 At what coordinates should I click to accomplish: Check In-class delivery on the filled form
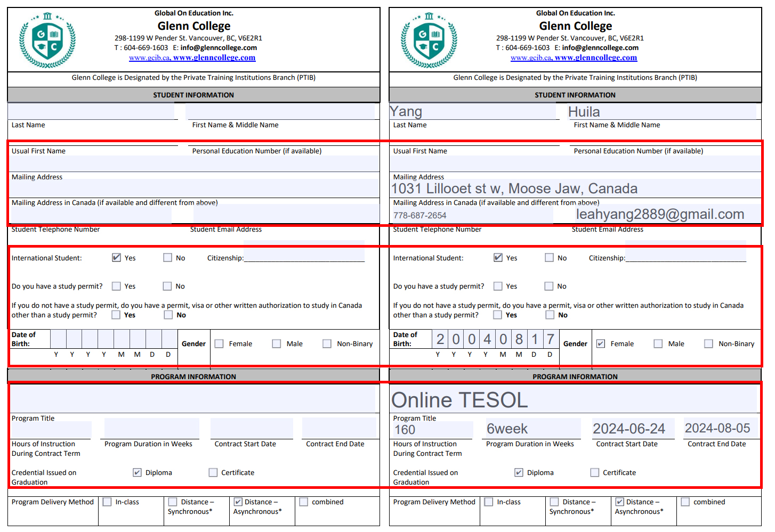pos(489,502)
